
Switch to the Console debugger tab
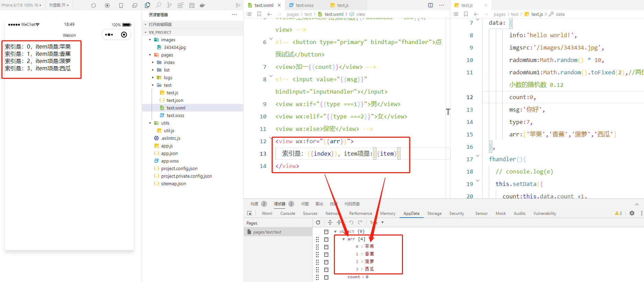288,213
